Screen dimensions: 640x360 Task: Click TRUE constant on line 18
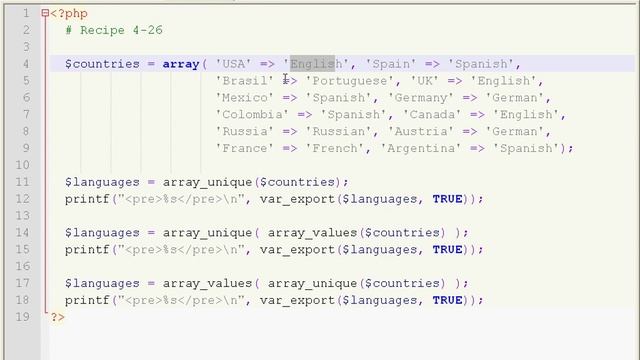(x=447, y=300)
